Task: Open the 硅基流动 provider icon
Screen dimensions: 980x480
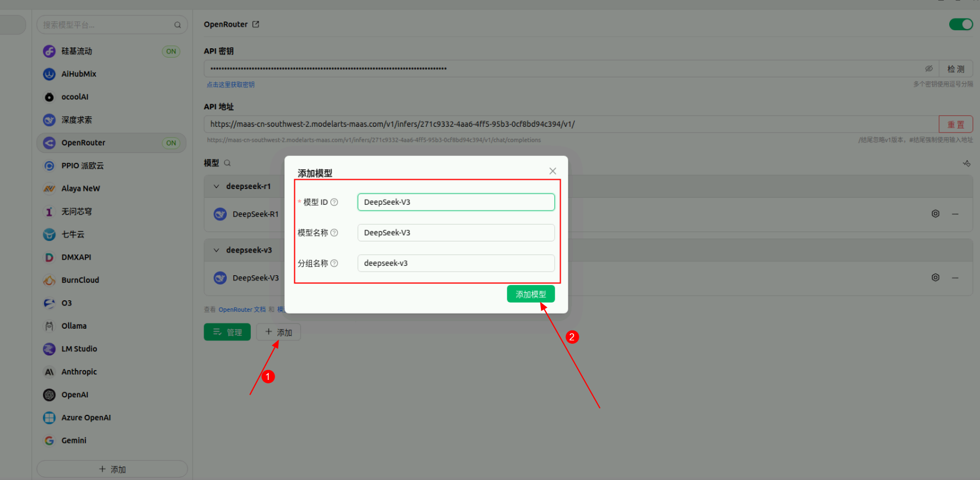Action: click(x=49, y=51)
